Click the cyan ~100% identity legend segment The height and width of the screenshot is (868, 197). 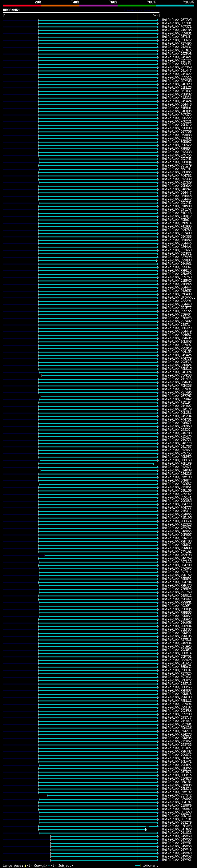(175, 6)
